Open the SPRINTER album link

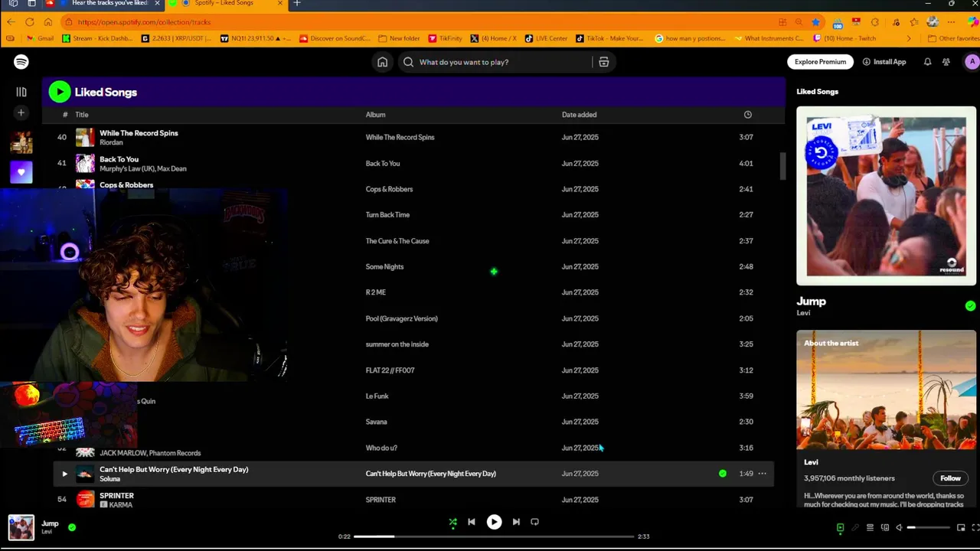381,500
